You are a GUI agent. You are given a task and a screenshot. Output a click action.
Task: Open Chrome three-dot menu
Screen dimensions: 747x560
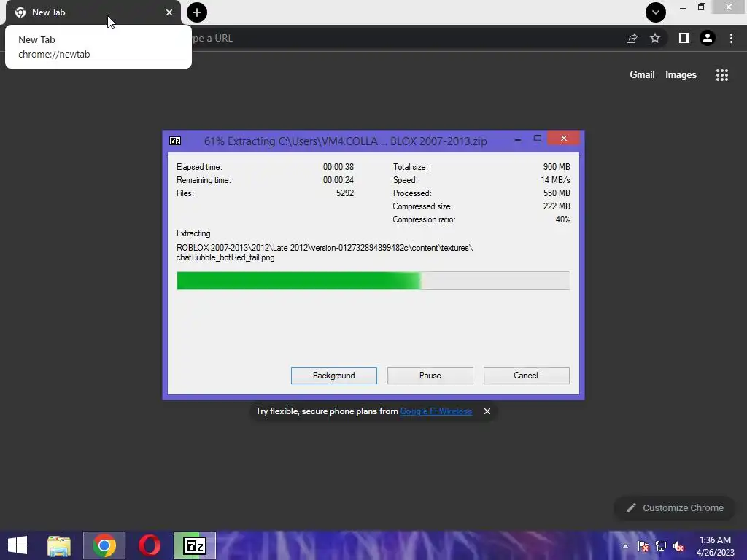[731, 38]
